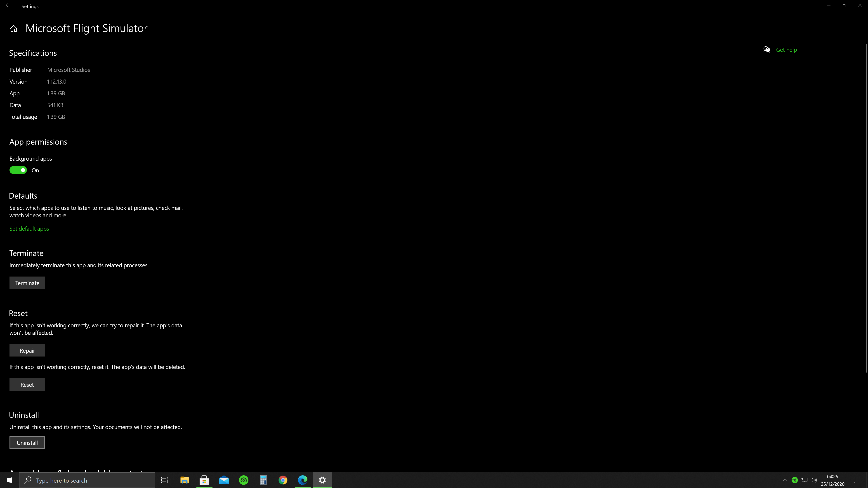Click the Settings window scrollbar
This screenshot has height=488, width=868.
[866, 208]
